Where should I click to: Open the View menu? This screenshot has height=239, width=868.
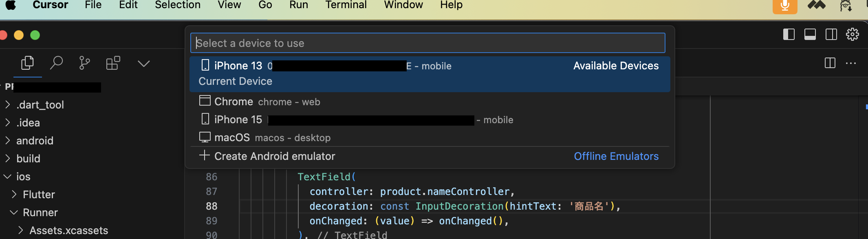tap(229, 5)
